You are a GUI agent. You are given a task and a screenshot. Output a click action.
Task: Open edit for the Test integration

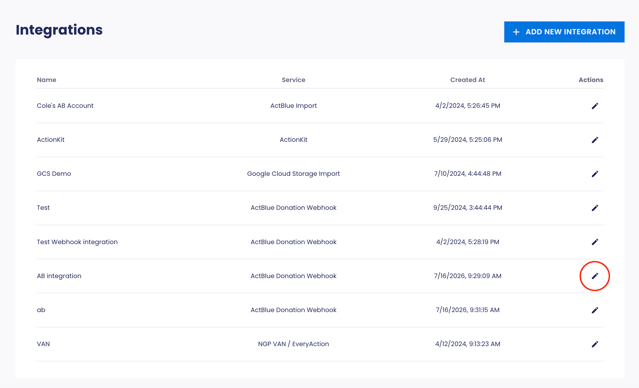pos(595,208)
